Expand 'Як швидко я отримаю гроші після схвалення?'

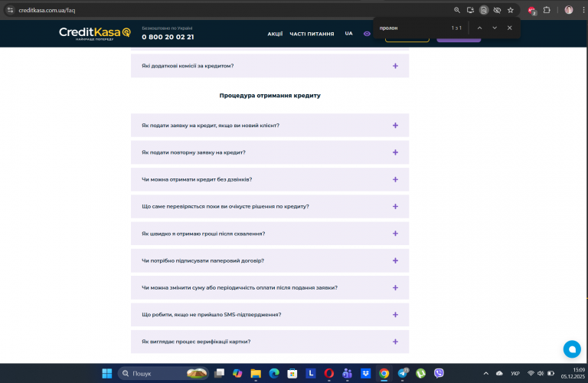coord(269,234)
